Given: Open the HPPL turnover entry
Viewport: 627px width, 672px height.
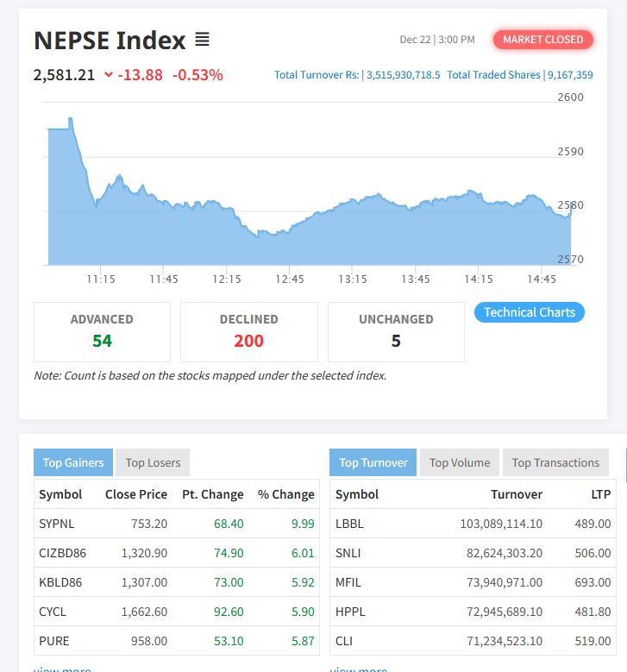Looking at the screenshot, I should tap(350, 612).
